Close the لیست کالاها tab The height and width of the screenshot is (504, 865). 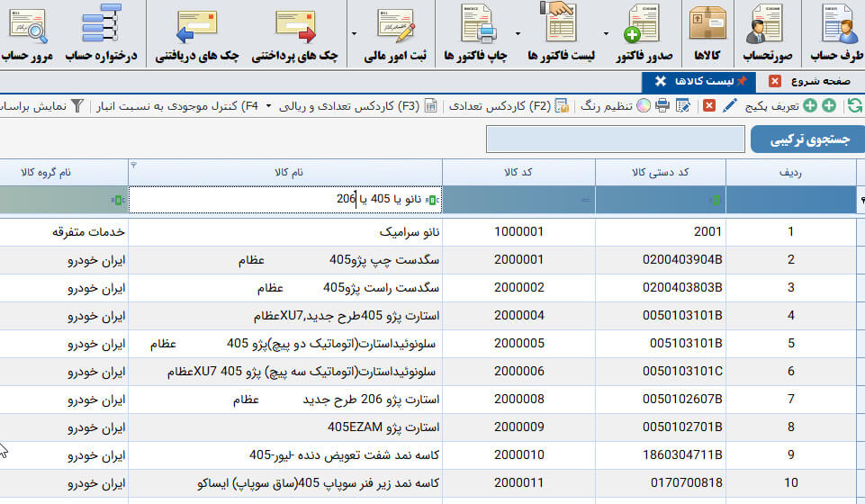coord(661,81)
